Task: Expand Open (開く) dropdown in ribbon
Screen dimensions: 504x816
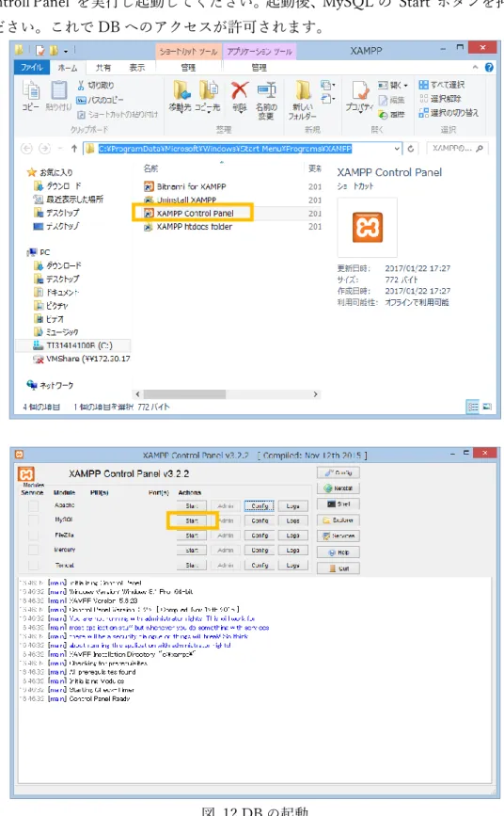Action: point(394,85)
